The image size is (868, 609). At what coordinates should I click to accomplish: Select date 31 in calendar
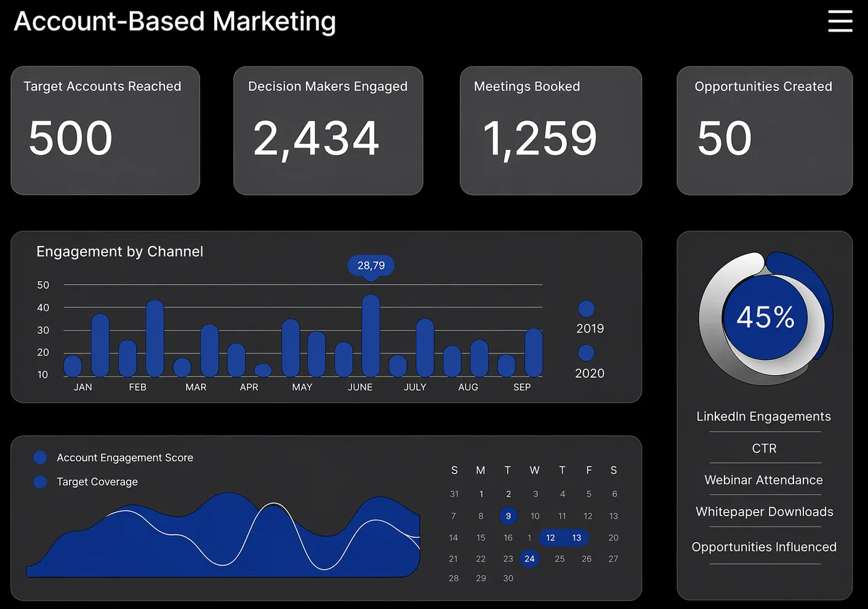coord(454,494)
